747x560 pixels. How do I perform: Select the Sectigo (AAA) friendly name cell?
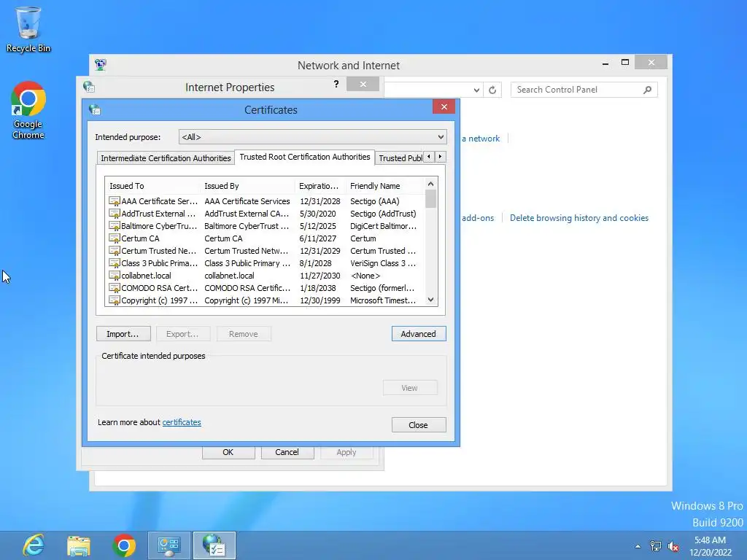[x=375, y=201]
